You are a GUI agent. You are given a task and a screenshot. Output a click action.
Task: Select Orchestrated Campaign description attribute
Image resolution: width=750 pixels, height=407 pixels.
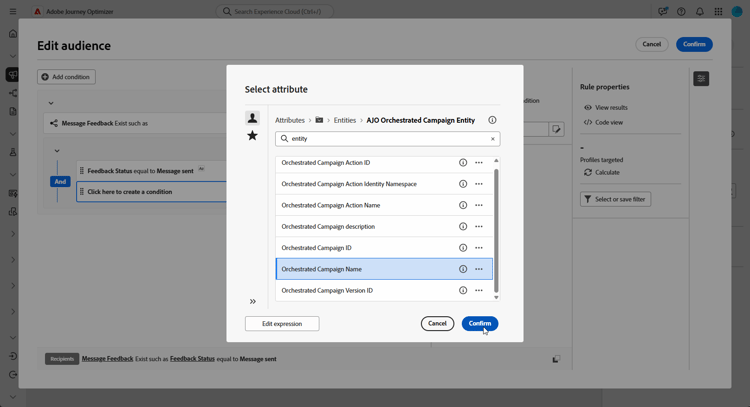click(384, 226)
